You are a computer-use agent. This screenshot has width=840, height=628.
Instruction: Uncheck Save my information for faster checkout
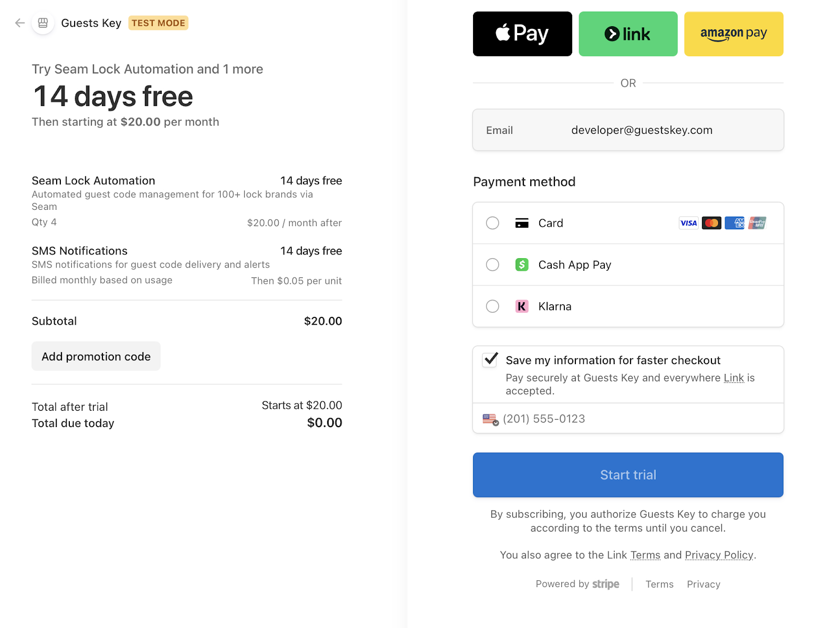click(x=490, y=360)
